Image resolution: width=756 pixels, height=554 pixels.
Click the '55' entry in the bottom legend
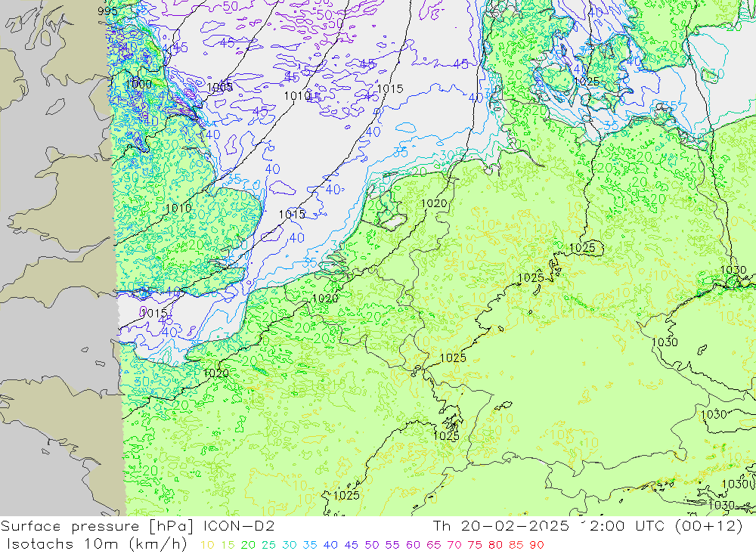click(392, 546)
